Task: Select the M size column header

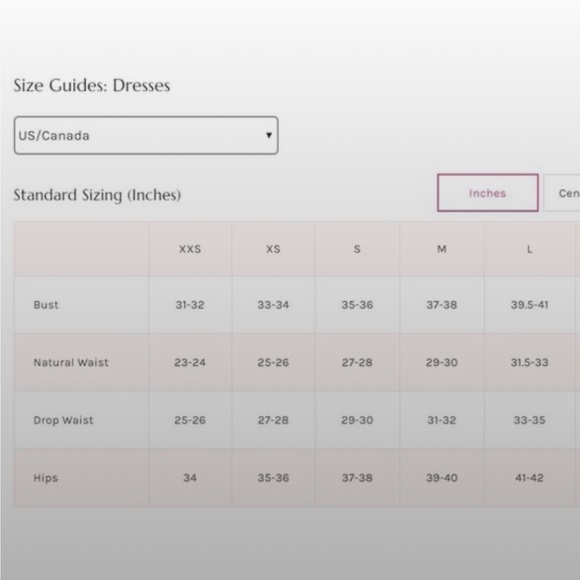Action: coord(442,249)
